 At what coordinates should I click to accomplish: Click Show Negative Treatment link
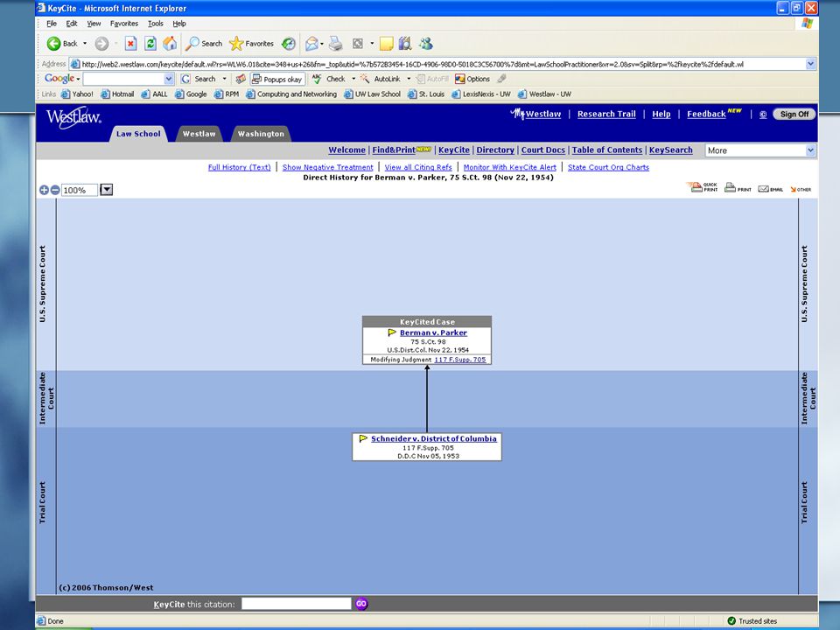(x=328, y=167)
